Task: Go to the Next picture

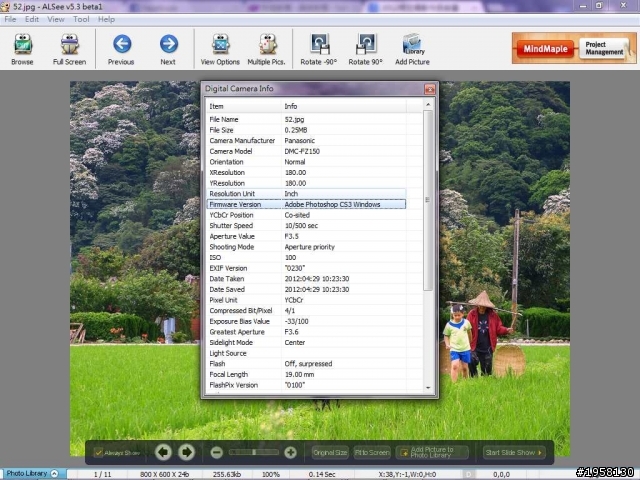Action: click(168, 49)
